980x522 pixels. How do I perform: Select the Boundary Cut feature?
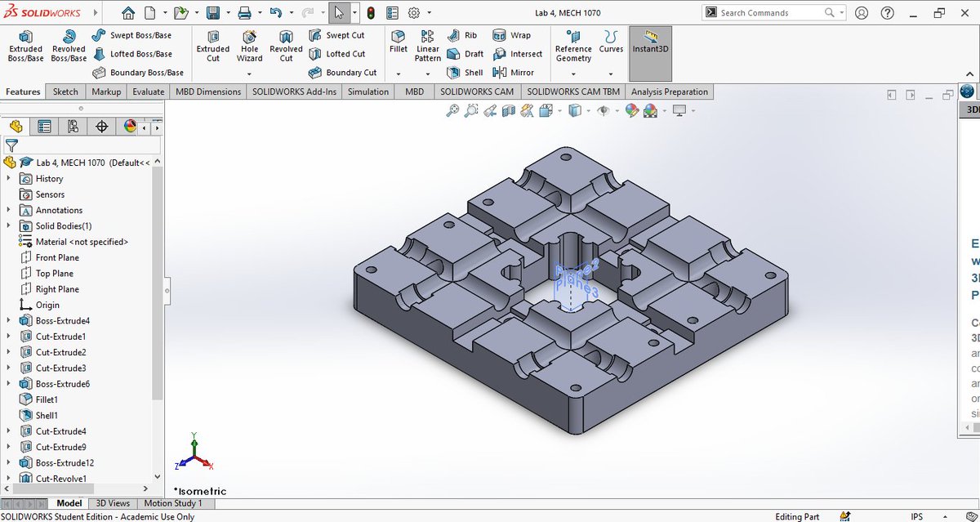point(342,73)
